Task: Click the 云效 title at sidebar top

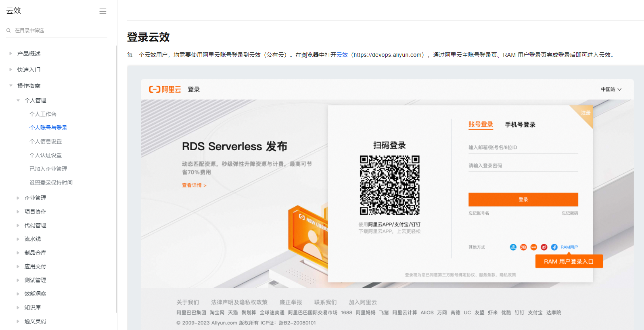Action: click(x=13, y=10)
